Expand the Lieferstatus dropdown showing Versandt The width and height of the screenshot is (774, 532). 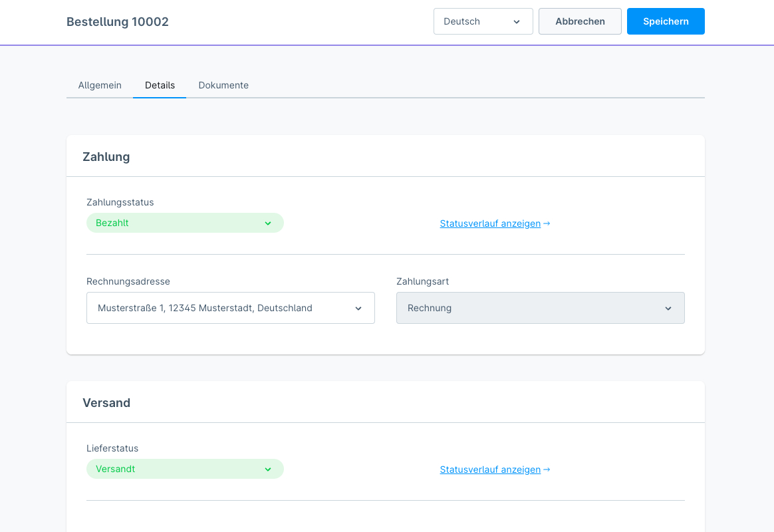(x=185, y=469)
